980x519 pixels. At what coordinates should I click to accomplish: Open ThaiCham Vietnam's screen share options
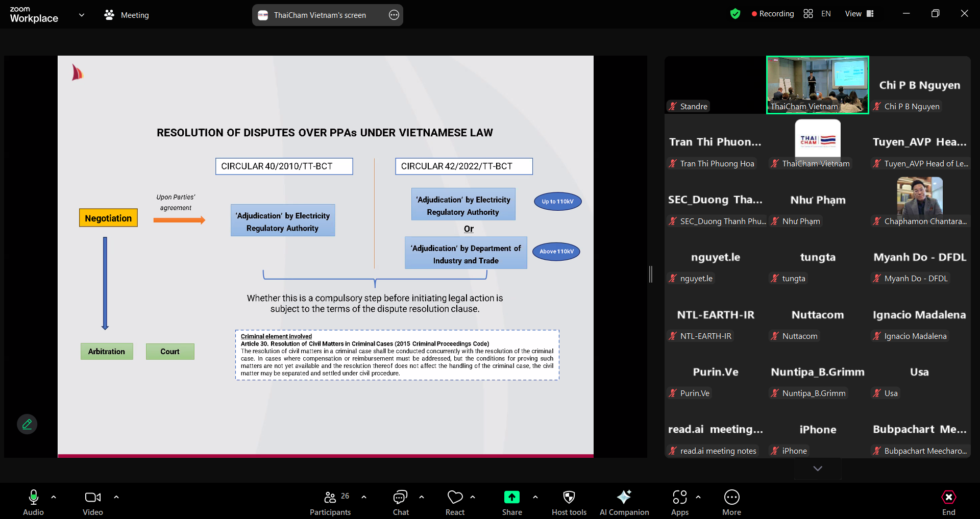[x=394, y=15]
